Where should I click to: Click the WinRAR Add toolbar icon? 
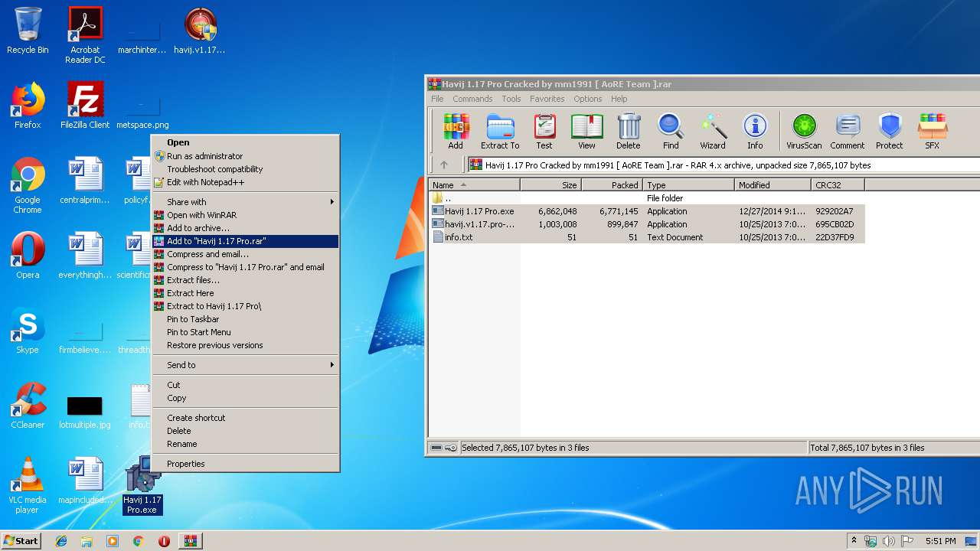pos(456,131)
